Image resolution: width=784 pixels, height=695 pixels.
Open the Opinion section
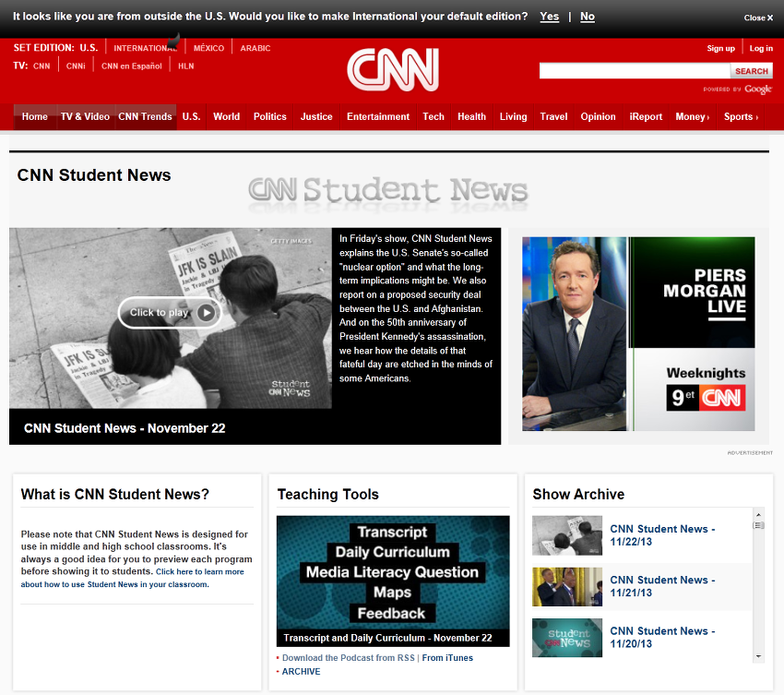(x=598, y=116)
